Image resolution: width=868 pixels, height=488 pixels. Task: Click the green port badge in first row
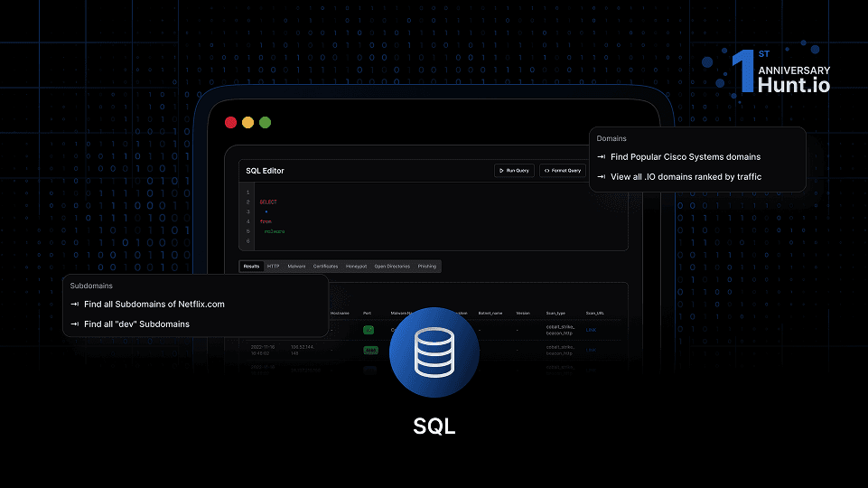tap(369, 330)
